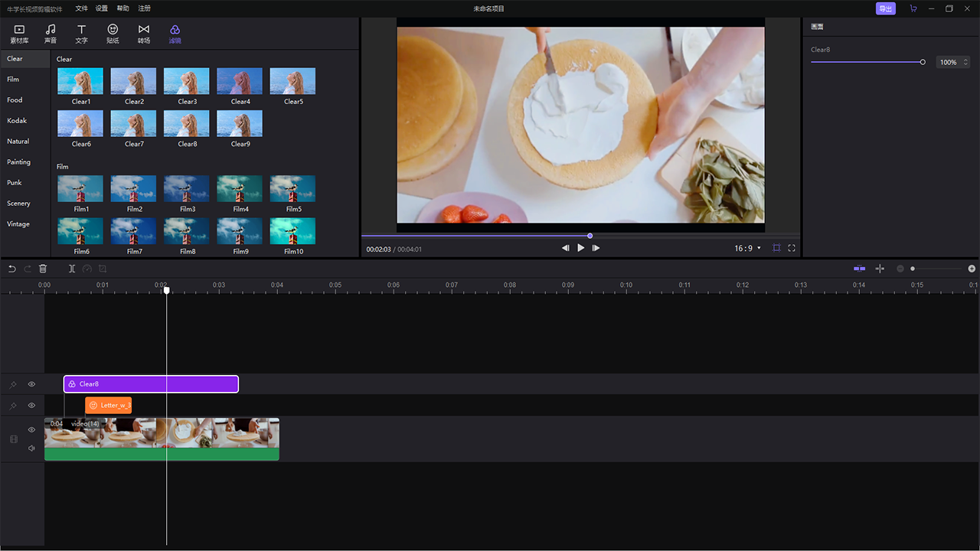Select the Film3 filter thumbnail
The height and width of the screenshot is (551, 980).
187,189
